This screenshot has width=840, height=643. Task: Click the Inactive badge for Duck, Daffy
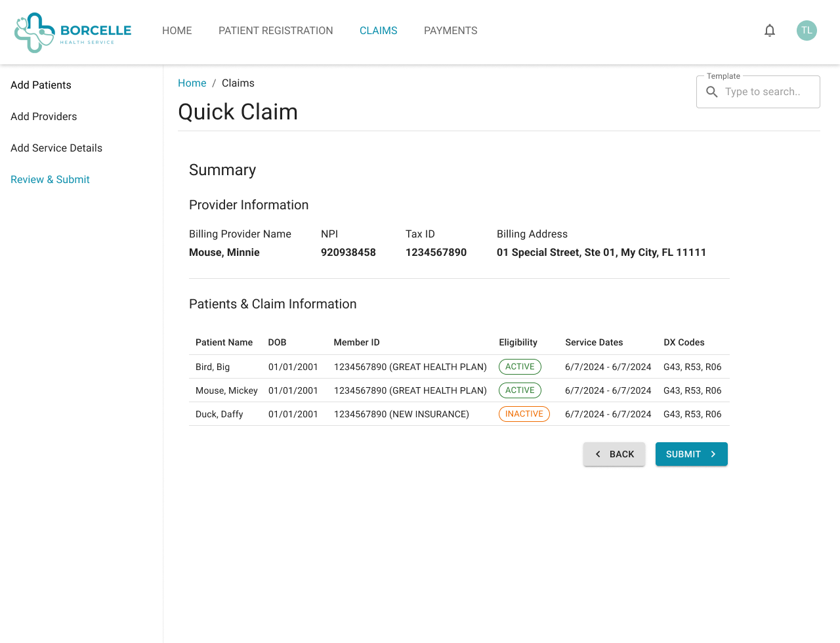(x=524, y=414)
